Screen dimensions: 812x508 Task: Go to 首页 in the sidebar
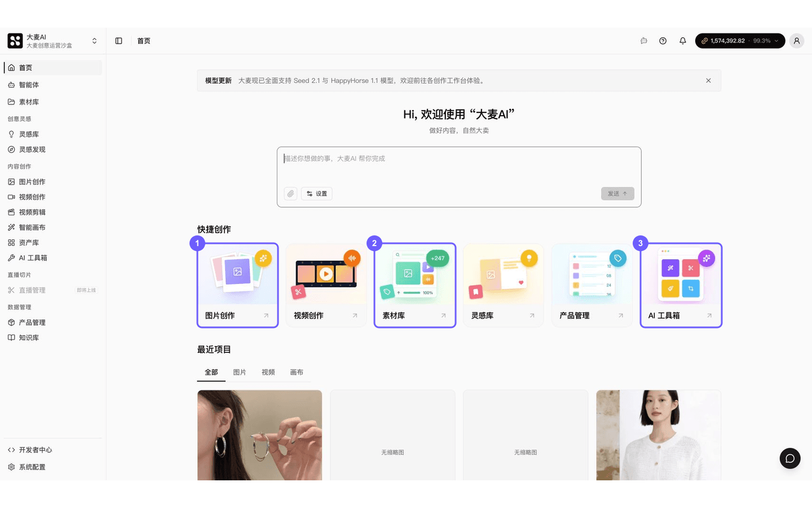pos(53,68)
